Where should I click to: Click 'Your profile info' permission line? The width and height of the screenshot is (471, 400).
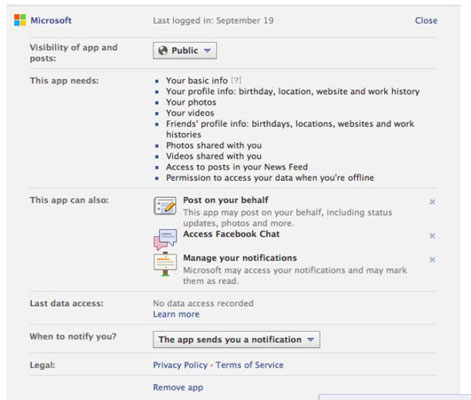293,91
